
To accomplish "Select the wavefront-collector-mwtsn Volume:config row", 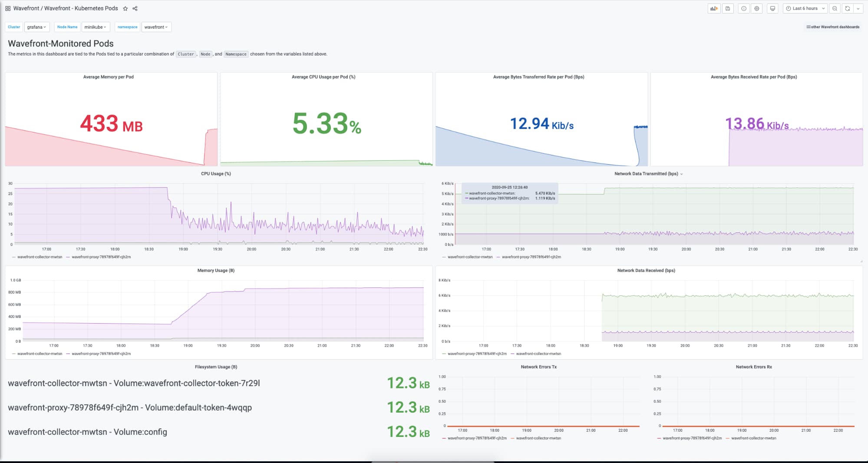I will click(219, 432).
